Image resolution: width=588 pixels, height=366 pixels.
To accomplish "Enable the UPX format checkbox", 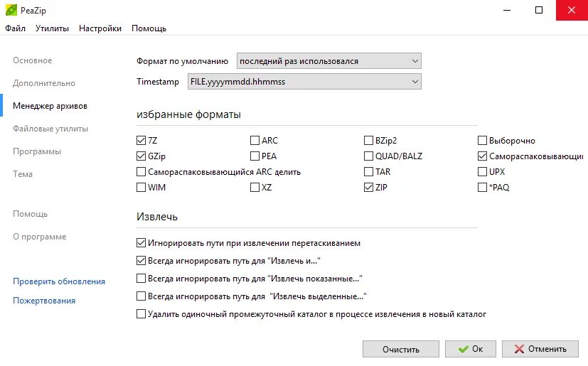I will [x=482, y=172].
